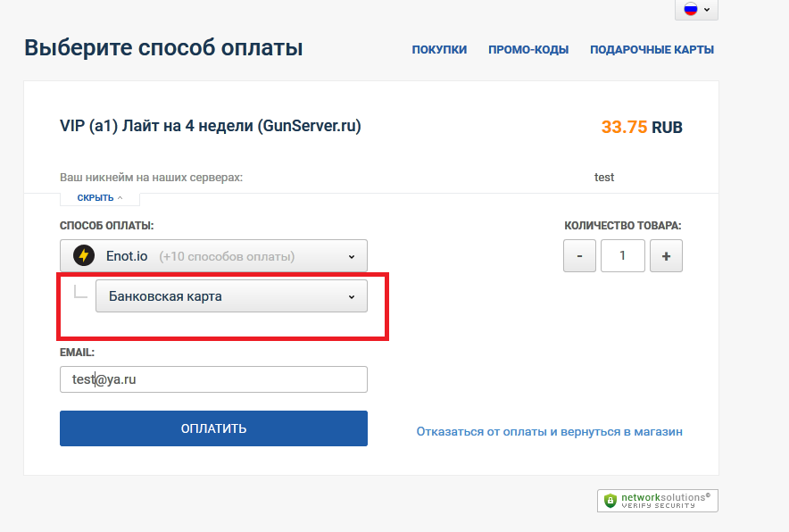Image resolution: width=789 pixels, height=532 pixels.
Task: Click the 33.75 RUB price
Action: 642,128
